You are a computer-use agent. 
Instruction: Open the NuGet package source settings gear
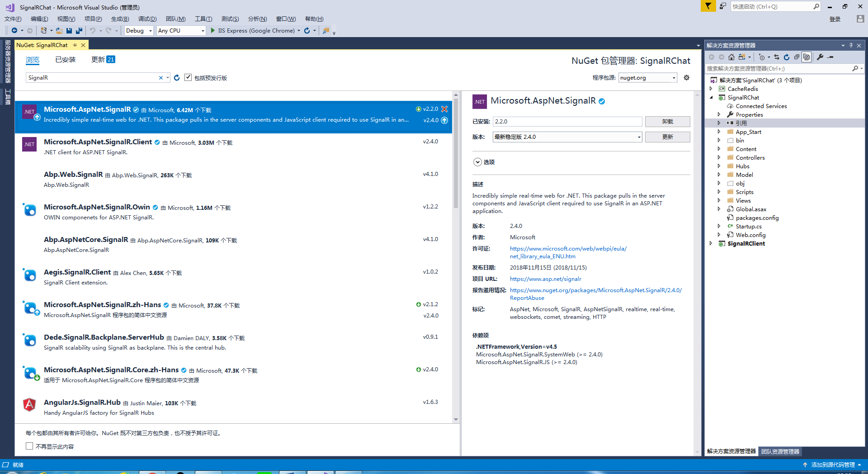click(x=686, y=78)
